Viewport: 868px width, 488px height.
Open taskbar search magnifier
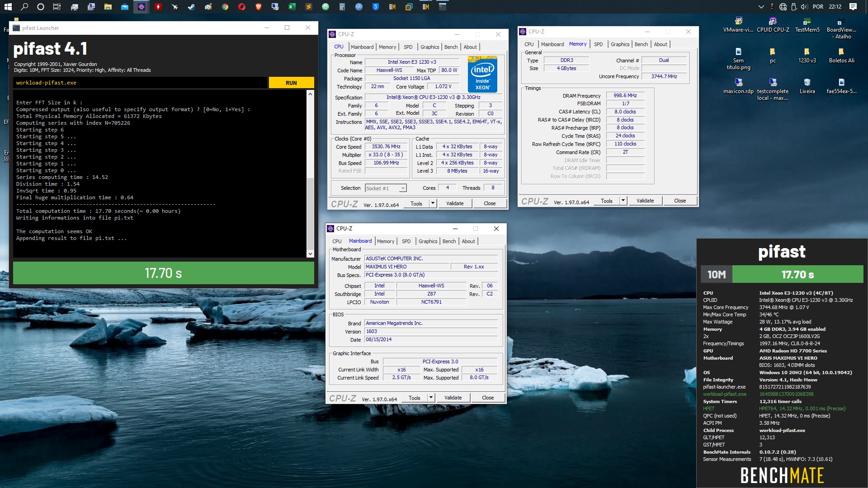24,7
